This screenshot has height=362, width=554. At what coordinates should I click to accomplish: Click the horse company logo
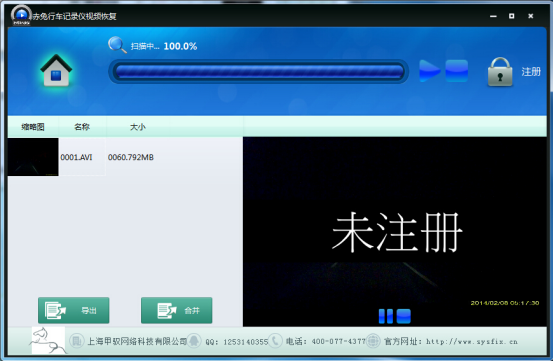48,340
